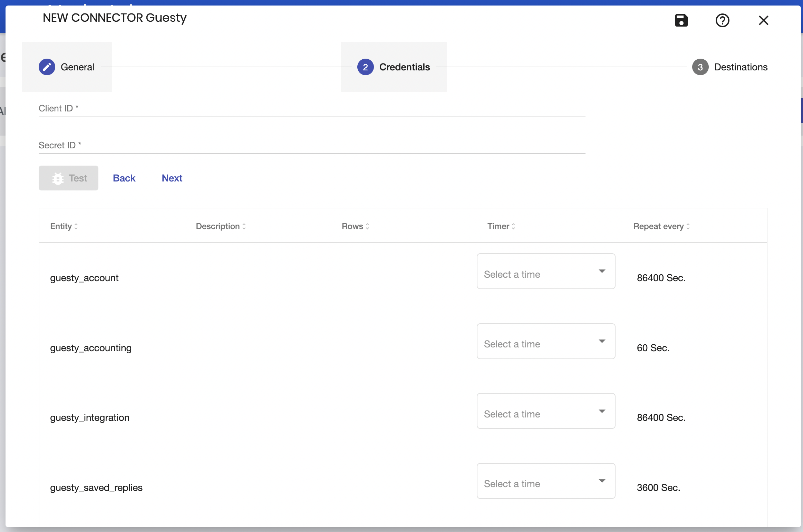Select the guesty_saved_replies entity name
This screenshot has width=803, height=532.
tap(96, 488)
